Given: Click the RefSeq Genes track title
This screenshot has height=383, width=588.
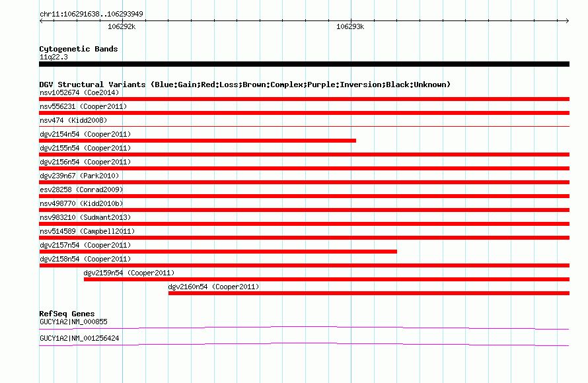Looking at the screenshot, I should pos(67,314).
